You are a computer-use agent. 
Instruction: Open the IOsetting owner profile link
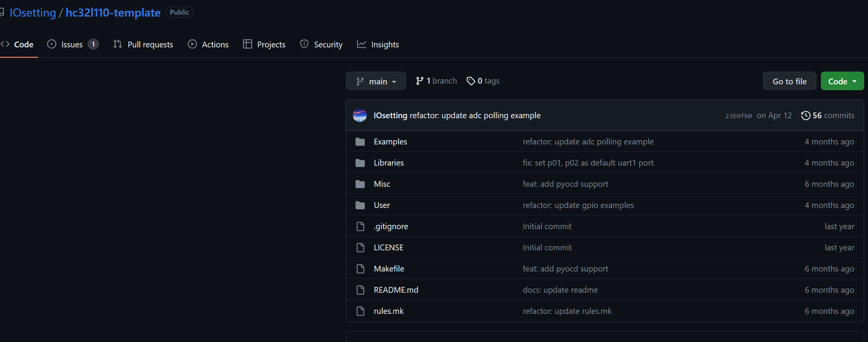click(x=33, y=13)
